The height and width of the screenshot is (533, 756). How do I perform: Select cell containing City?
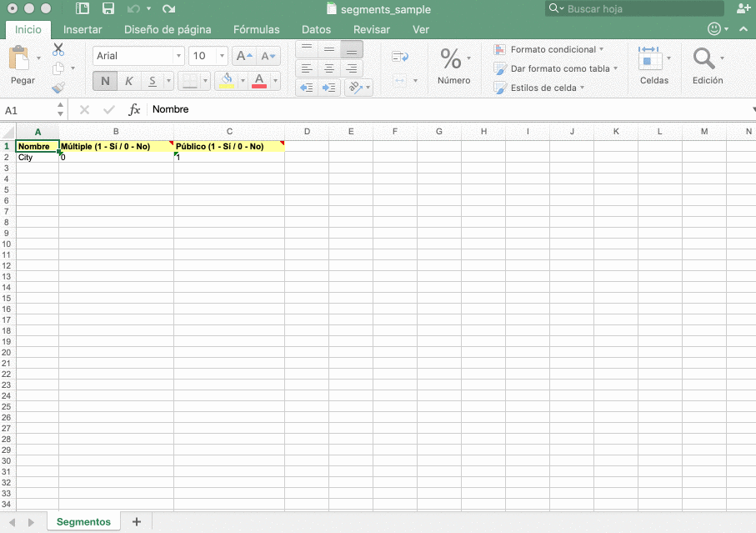(x=38, y=158)
